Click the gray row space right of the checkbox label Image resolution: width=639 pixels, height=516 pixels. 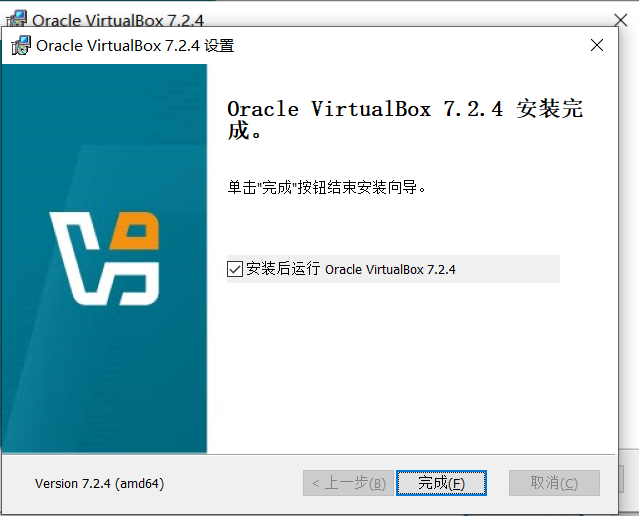click(510, 269)
